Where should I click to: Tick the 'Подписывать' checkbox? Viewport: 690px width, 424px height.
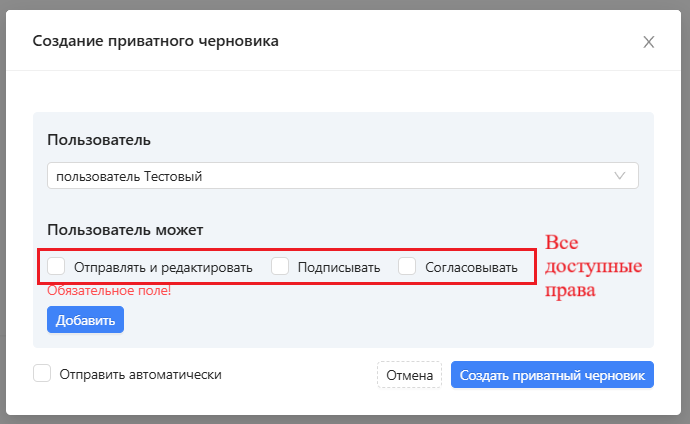281,266
